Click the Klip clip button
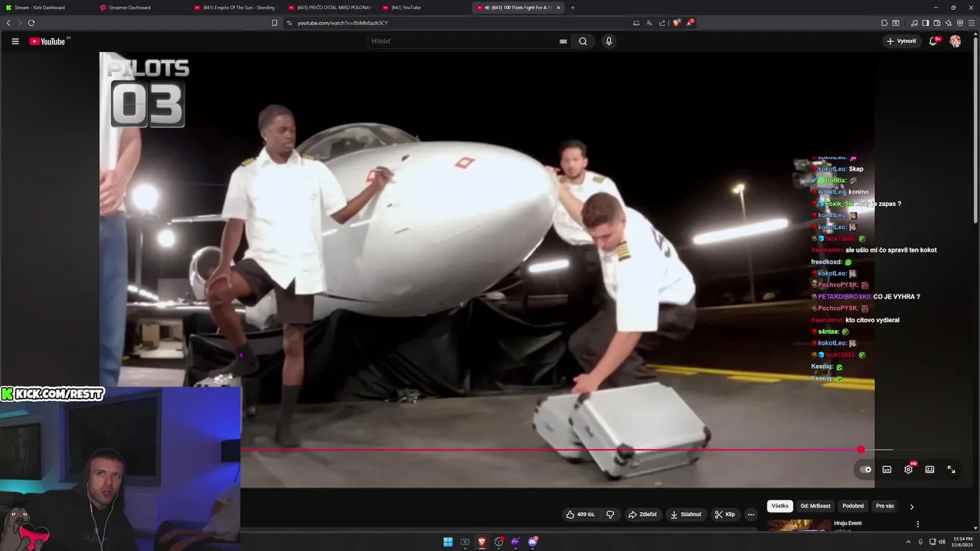The width and height of the screenshot is (980, 551). click(x=725, y=514)
